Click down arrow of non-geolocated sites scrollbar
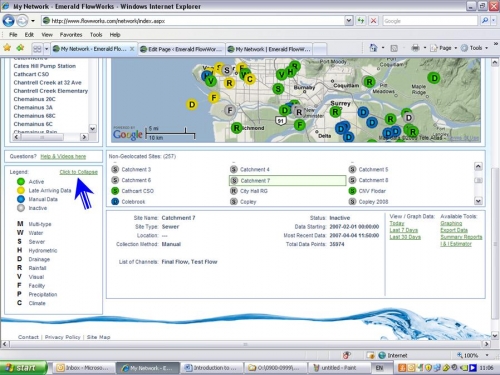Viewport: 500px width, 375px height. click(x=478, y=201)
